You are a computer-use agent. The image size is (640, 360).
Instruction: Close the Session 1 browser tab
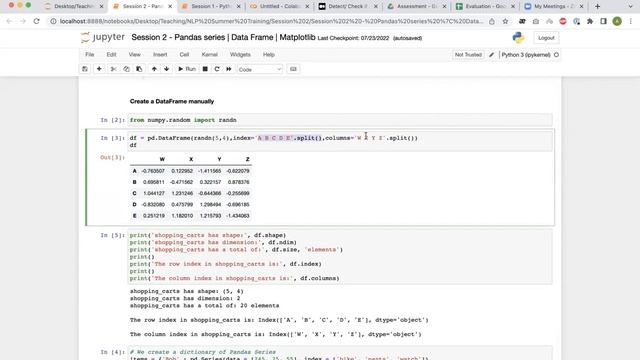(x=238, y=6)
